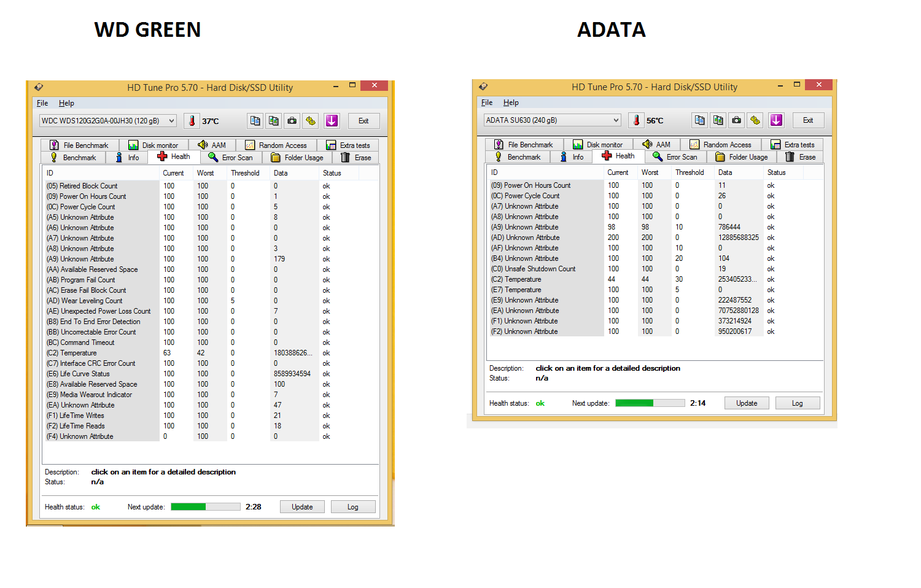Screen dimensions: 921x588
Task: Switch to File Benchmark tab in ADATA window
Action: click(524, 145)
